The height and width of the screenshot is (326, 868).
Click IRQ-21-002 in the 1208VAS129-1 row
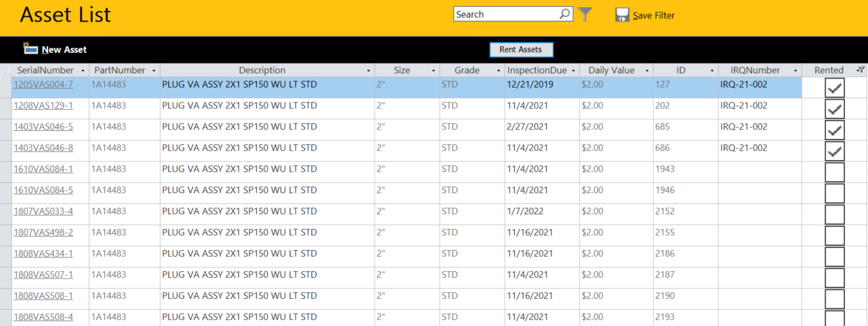coord(744,106)
